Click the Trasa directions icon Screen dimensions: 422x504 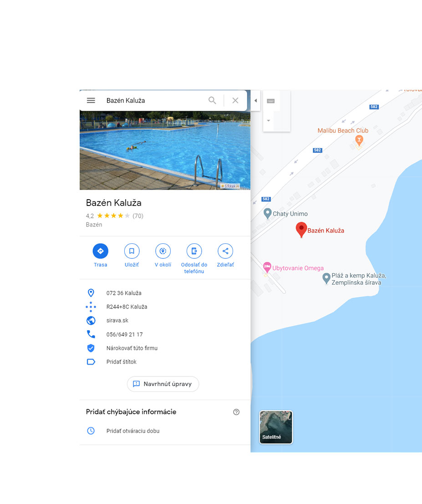coord(101,251)
